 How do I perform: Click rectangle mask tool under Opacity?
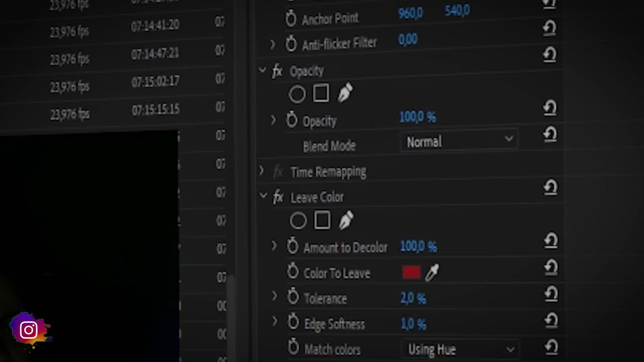pyautogui.click(x=321, y=94)
